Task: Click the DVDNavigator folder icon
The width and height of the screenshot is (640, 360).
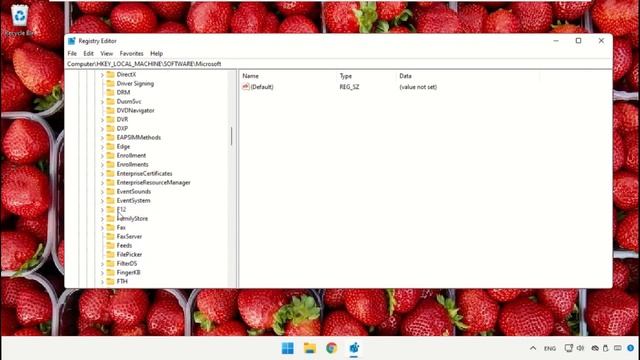Action: click(110, 110)
